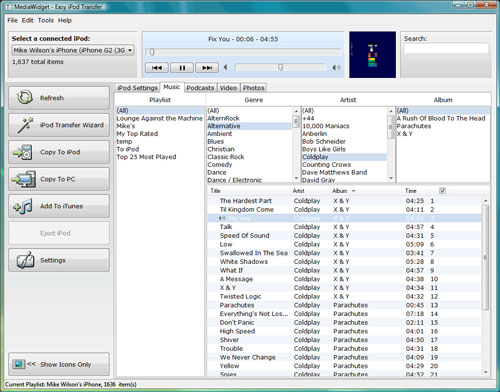Switch to Podcasts tab

pyautogui.click(x=200, y=88)
